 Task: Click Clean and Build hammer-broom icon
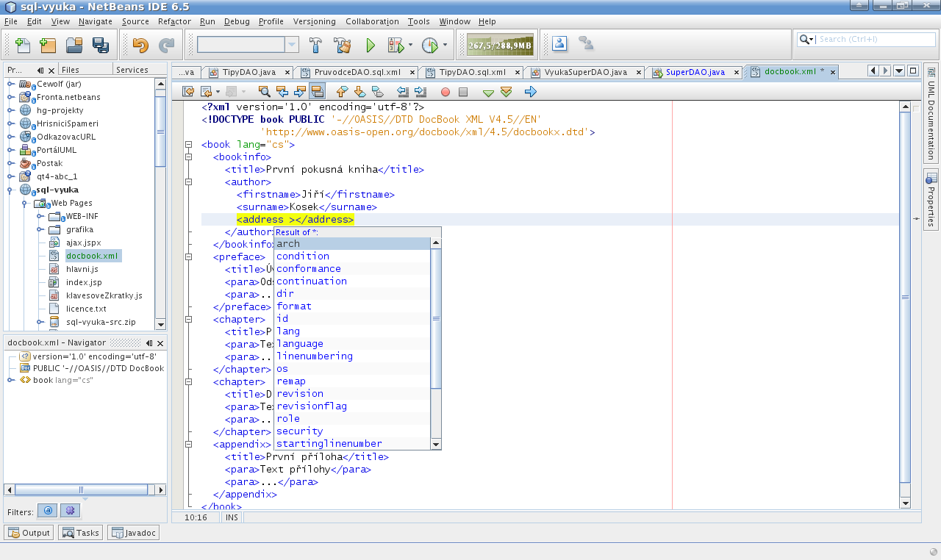(x=343, y=46)
